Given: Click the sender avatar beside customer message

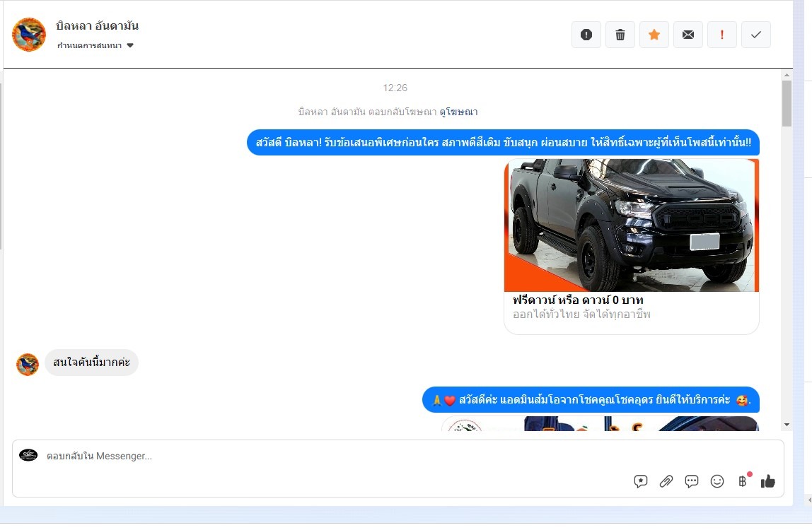Looking at the screenshot, I should pos(28,364).
